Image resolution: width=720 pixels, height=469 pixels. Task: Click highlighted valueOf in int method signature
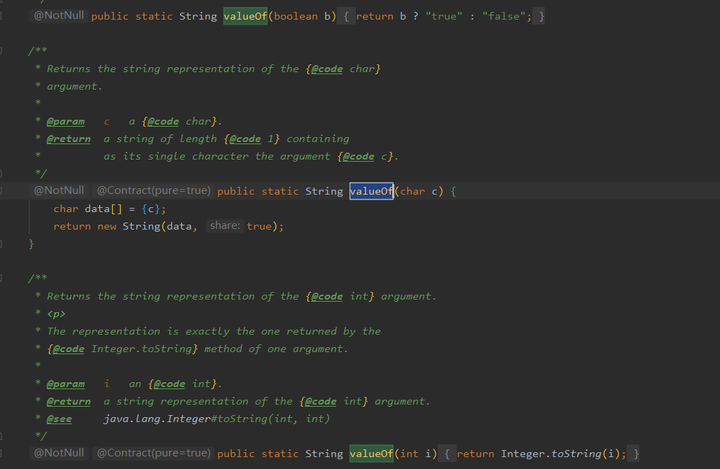coord(371,454)
